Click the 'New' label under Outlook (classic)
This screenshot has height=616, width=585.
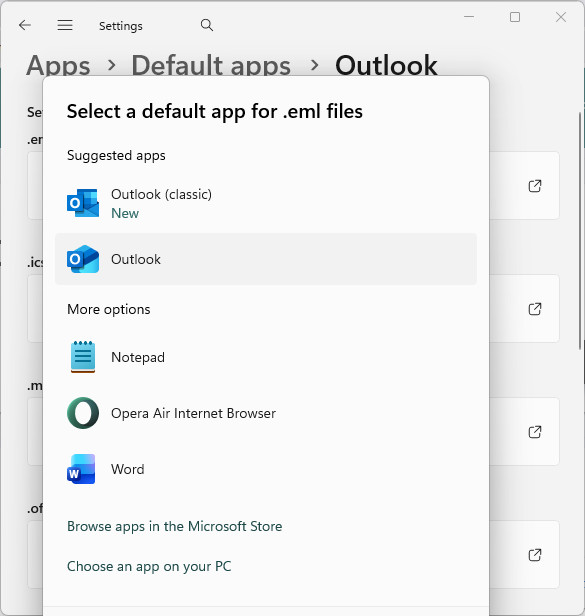click(125, 213)
